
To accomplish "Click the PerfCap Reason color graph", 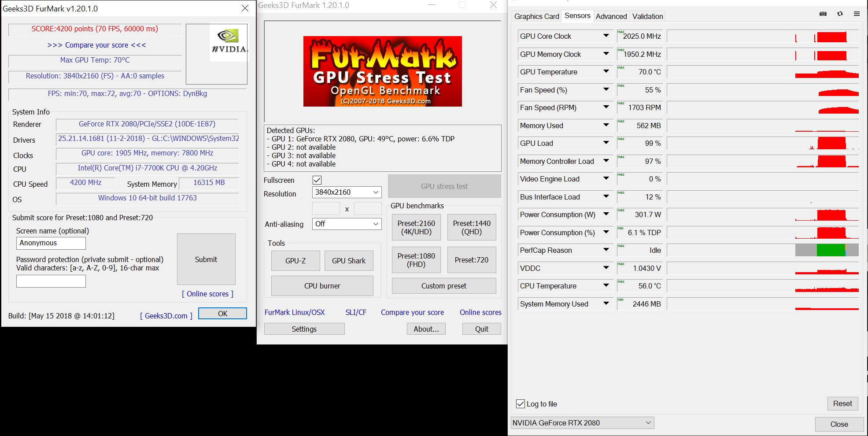I will point(763,250).
